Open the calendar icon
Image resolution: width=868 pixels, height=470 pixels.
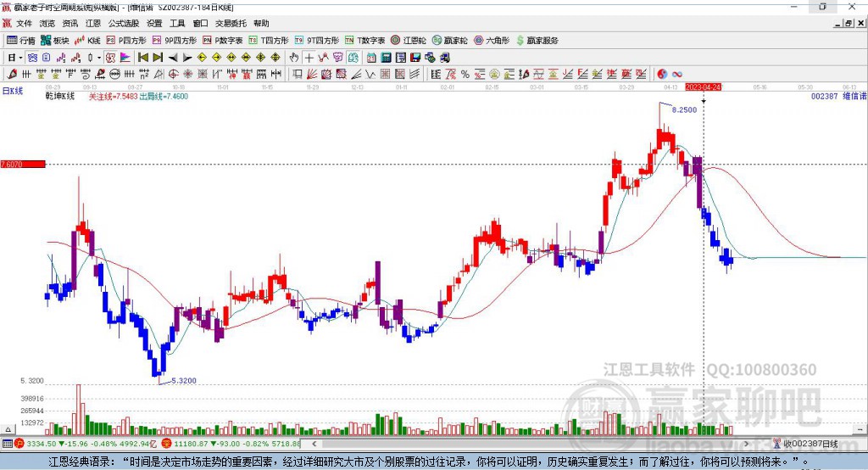point(371,58)
